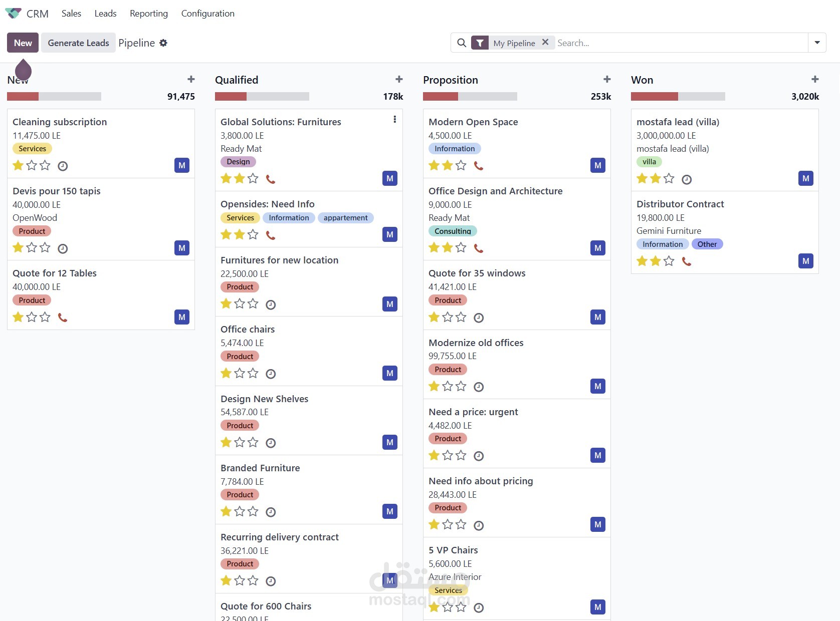Toggle the third star on Global Solutions: Furnitures
Viewport: 840px width, 621px height.
(253, 178)
